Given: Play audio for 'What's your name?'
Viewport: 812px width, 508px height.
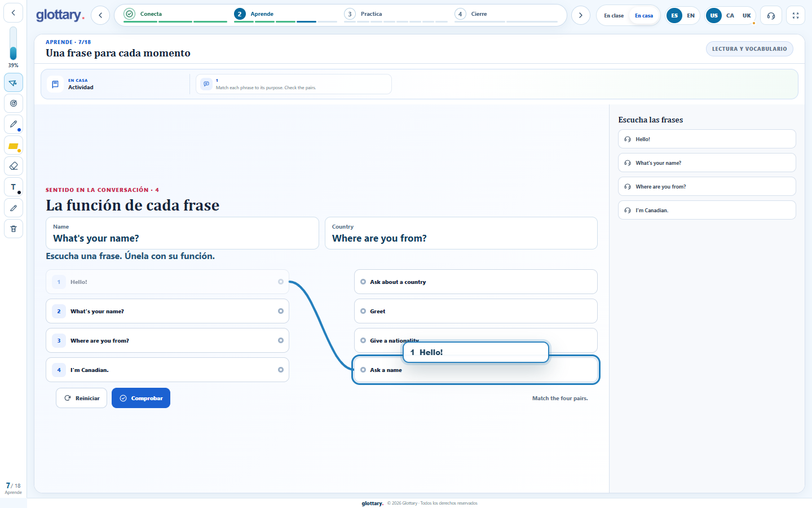Looking at the screenshot, I should pyautogui.click(x=707, y=163).
